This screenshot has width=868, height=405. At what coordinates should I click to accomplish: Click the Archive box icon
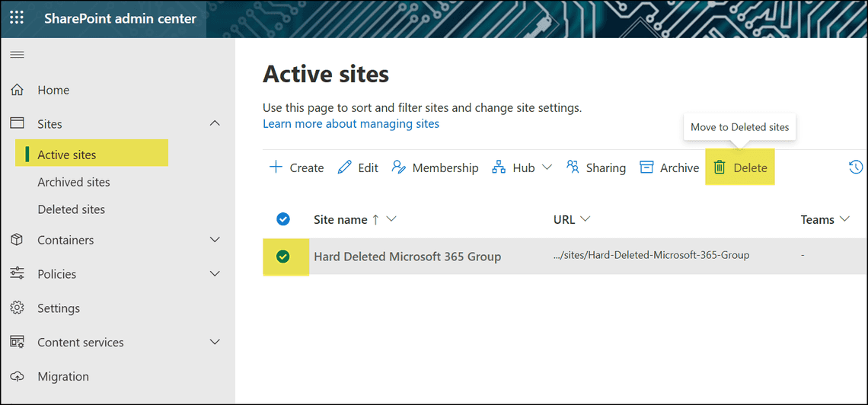(x=646, y=167)
